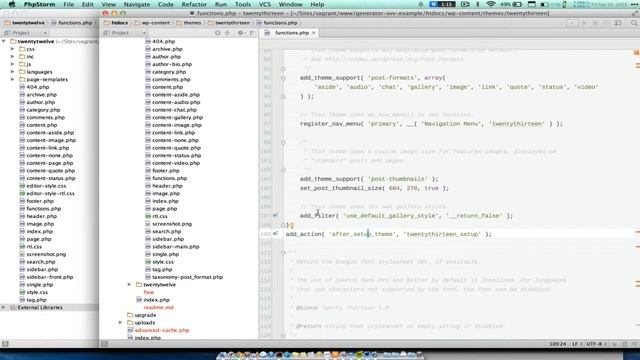The height and width of the screenshot is (360, 640).
Task: Click the External Libraries icon in the background twentytwelve window
Action: [x=13, y=307]
